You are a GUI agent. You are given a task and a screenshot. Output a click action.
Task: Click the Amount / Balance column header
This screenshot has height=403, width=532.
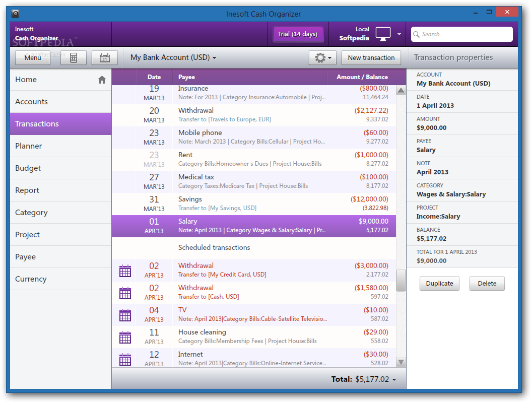tap(362, 77)
